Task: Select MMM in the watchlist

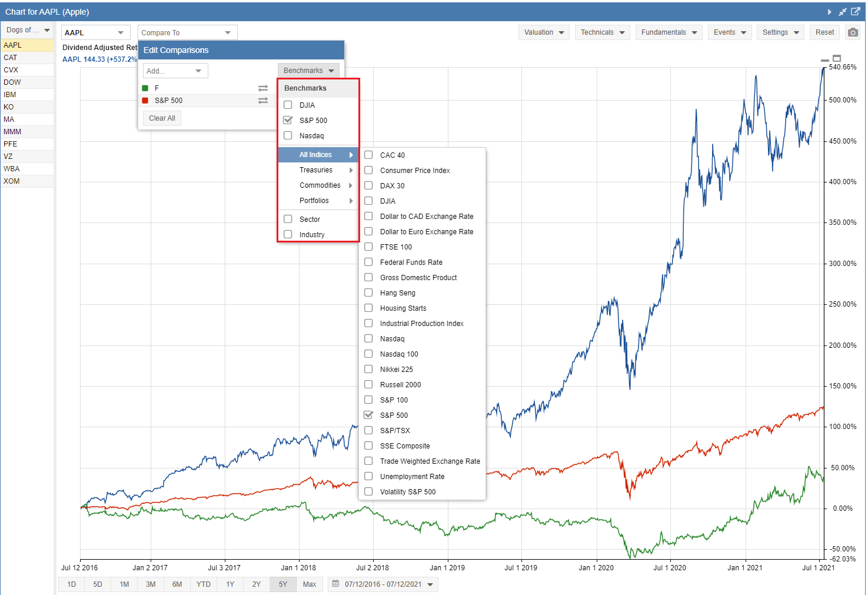Action: pyautogui.click(x=27, y=132)
